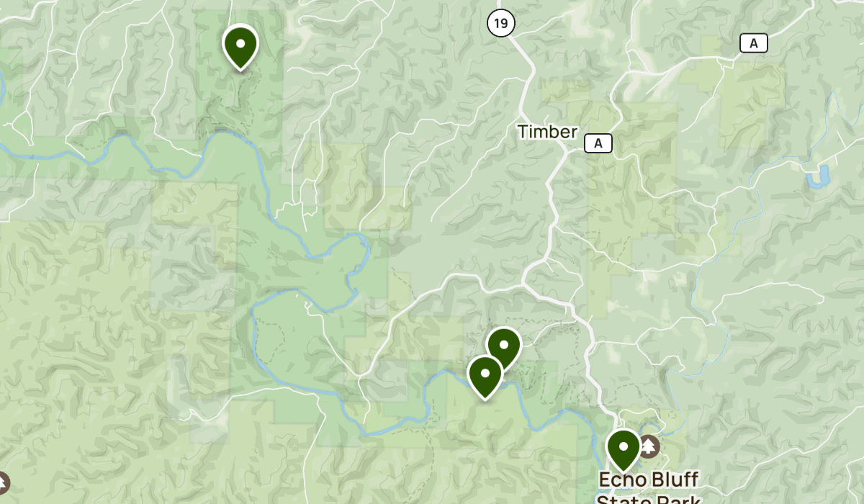Open the lower pin of the overlapping pair
Screen dimensions: 864x504
pyautogui.click(x=485, y=375)
